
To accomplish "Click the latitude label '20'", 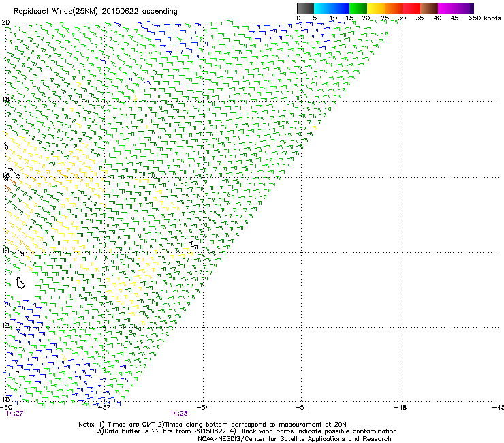I will point(5,22).
